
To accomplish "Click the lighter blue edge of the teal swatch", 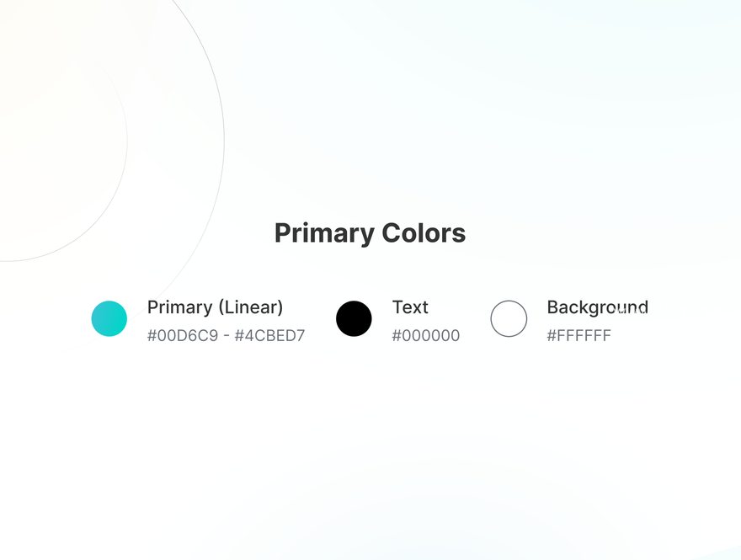I will pyautogui.click(x=93, y=319).
